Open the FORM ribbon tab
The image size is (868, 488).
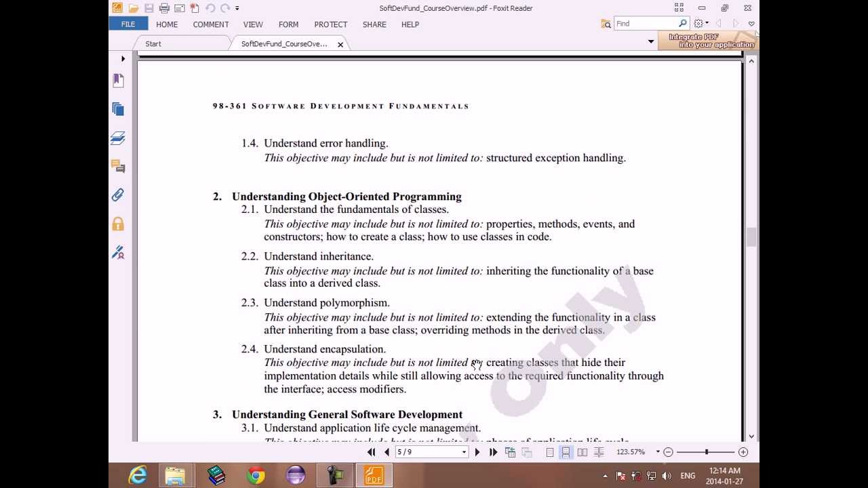pos(288,24)
